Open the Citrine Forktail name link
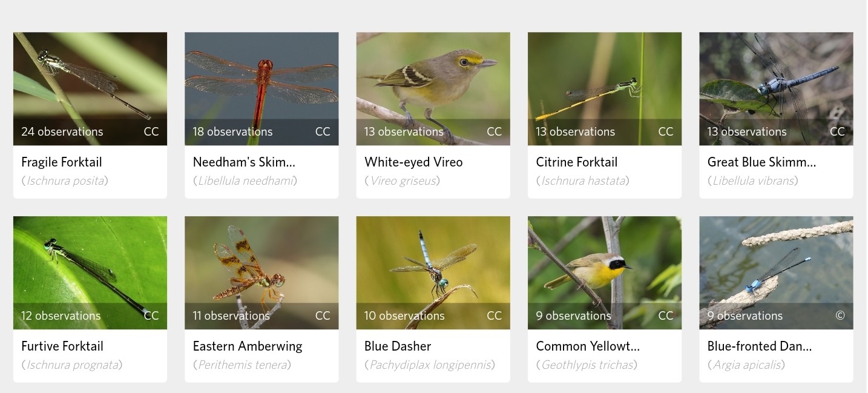868x393 pixels. click(577, 162)
